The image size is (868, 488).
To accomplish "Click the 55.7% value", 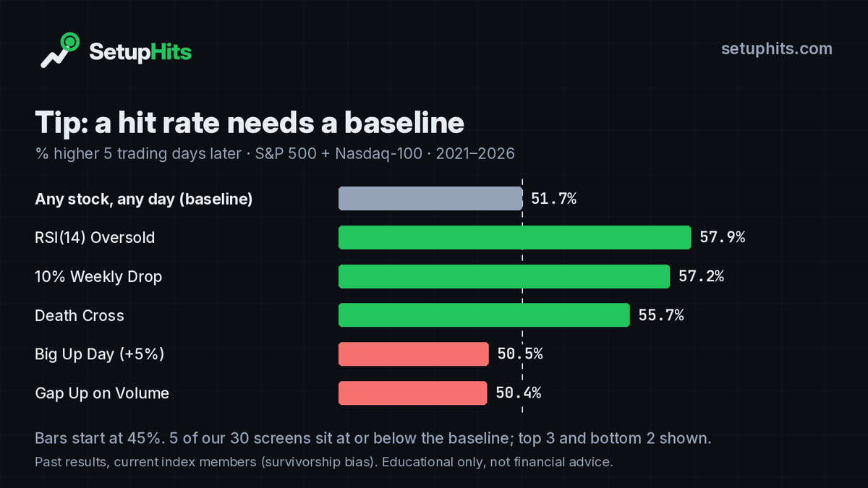I will coord(661,315).
